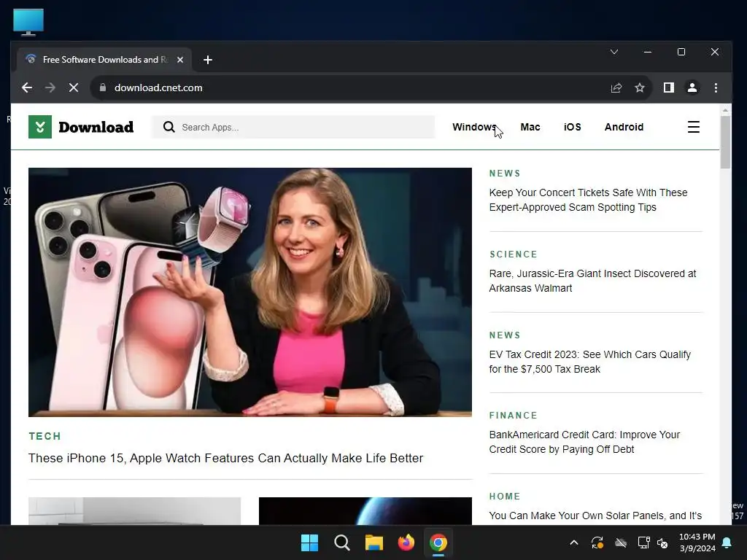
Task: Click the FINANCE category label
Action: (514, 415)
